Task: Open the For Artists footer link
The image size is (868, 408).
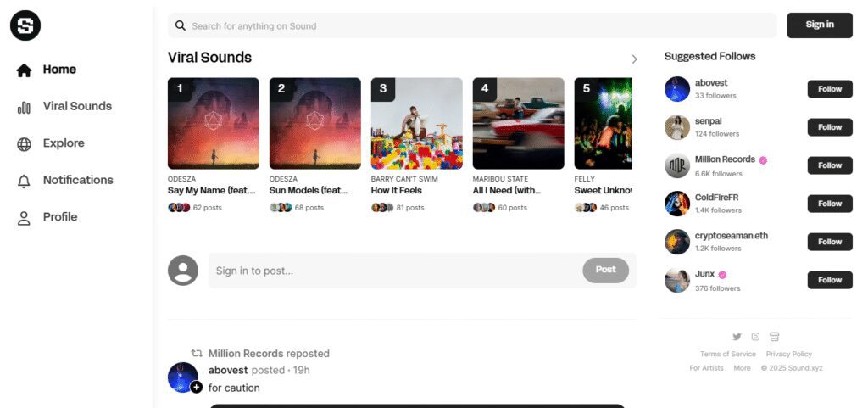Action: 706,367
